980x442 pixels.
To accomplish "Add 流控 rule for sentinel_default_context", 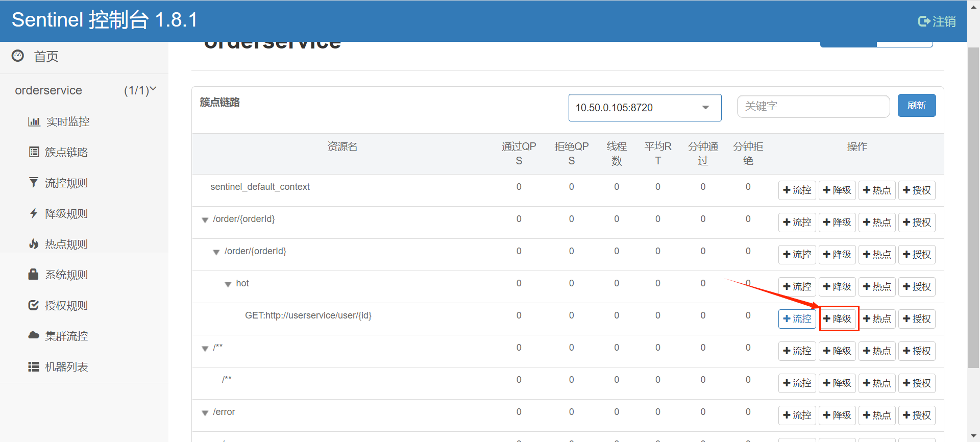I will click(797, 190).
